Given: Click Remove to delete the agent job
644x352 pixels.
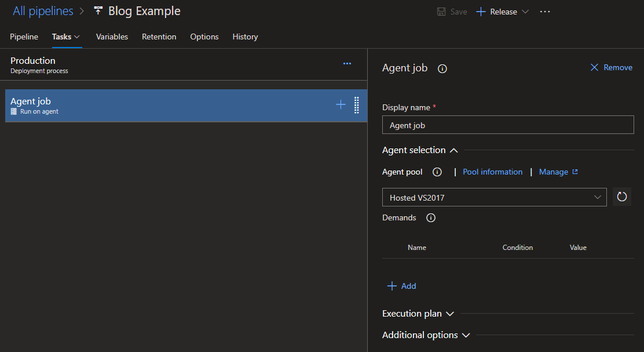Looking at the screenshot, I should coord(618,67).
